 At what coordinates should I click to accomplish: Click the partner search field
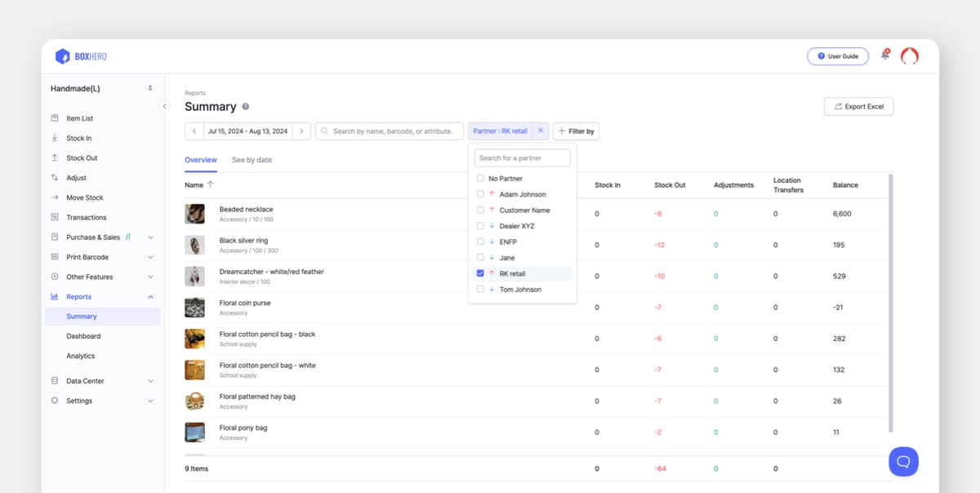coord(521,157)
